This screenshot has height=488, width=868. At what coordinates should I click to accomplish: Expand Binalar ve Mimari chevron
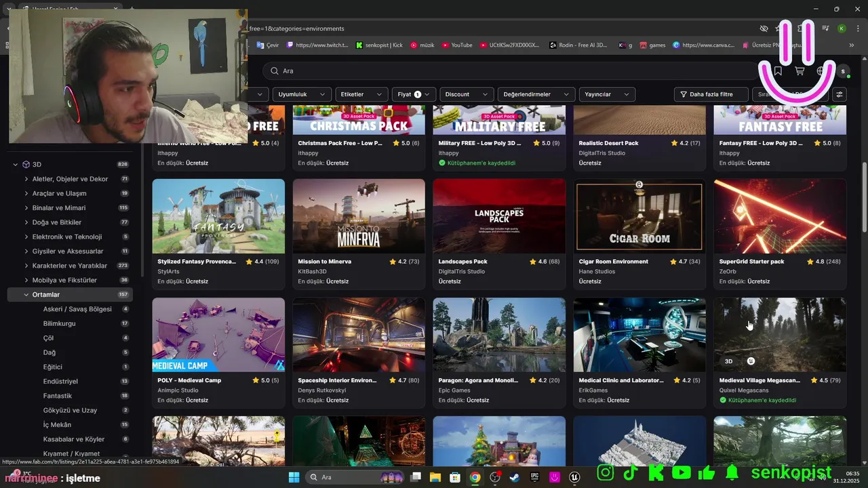pyautogui.click(x=26, y=208)
